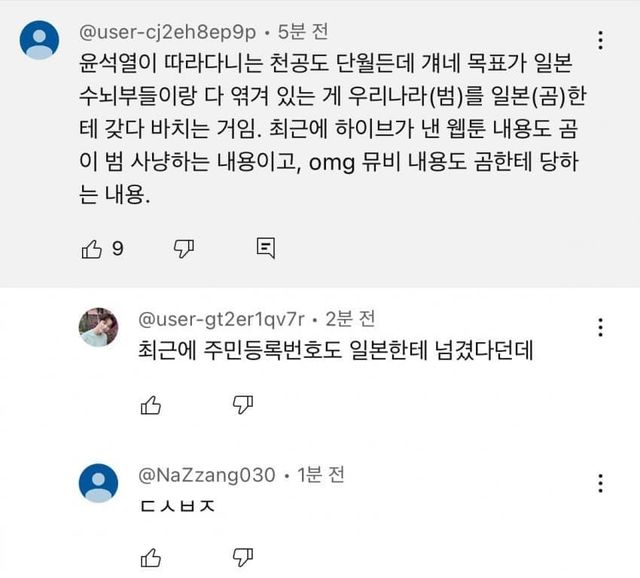Viewport: 640px width, 578px height.
Task: Click the avatar of @NaZzang030
Action: click(x=99, y=480)
